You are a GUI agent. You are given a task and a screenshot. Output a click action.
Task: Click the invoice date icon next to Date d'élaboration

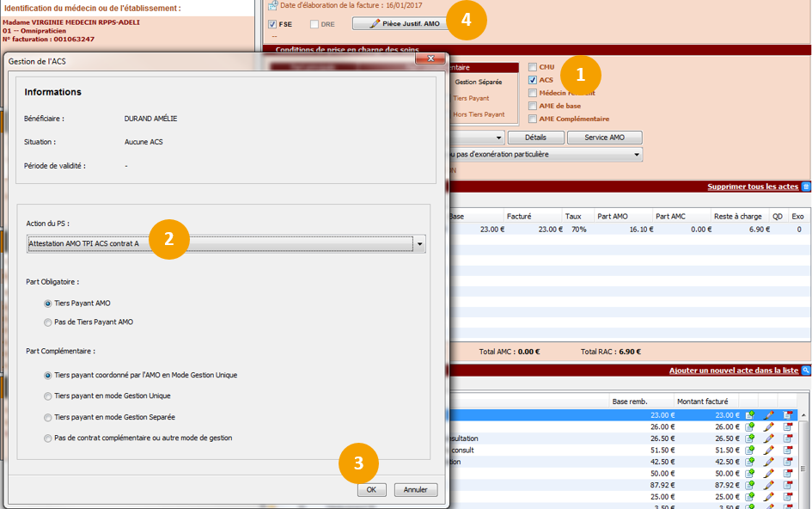click(272, 5)
